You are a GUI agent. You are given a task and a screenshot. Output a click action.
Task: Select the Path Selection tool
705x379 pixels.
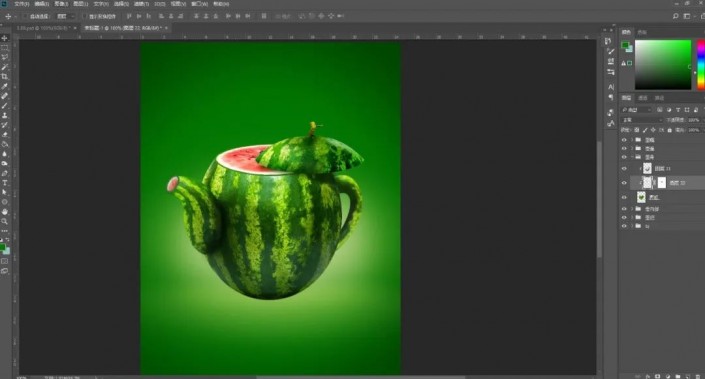4,192
